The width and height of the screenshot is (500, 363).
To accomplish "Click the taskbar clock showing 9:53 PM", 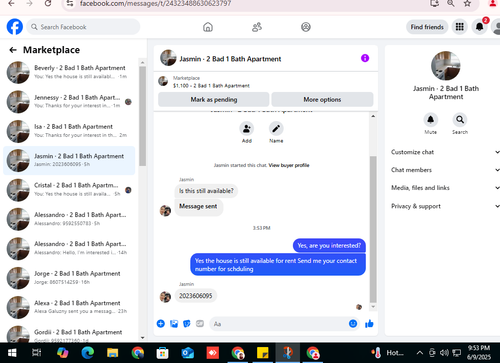I will click(x=479, y=353).
